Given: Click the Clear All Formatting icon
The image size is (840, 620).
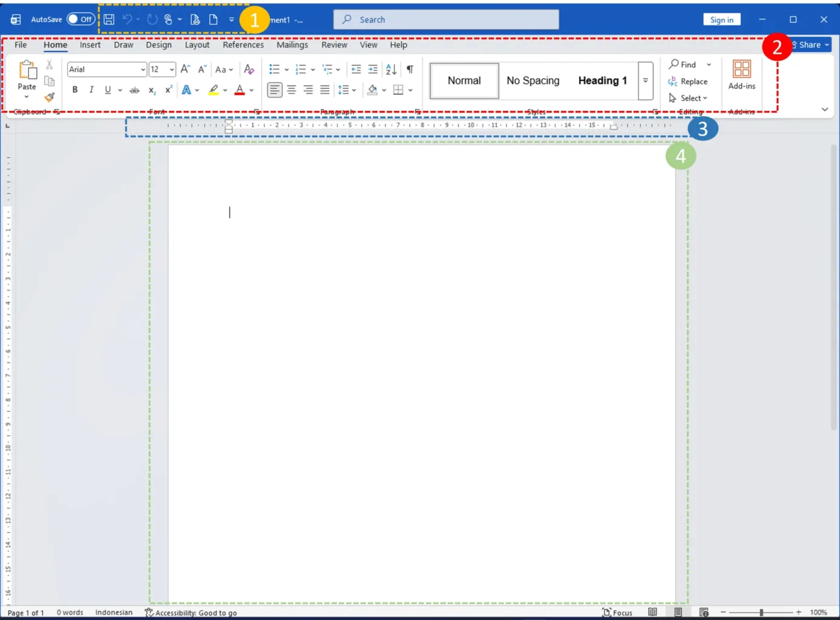Looking at the screenshot, I should [x=249, y=70].
